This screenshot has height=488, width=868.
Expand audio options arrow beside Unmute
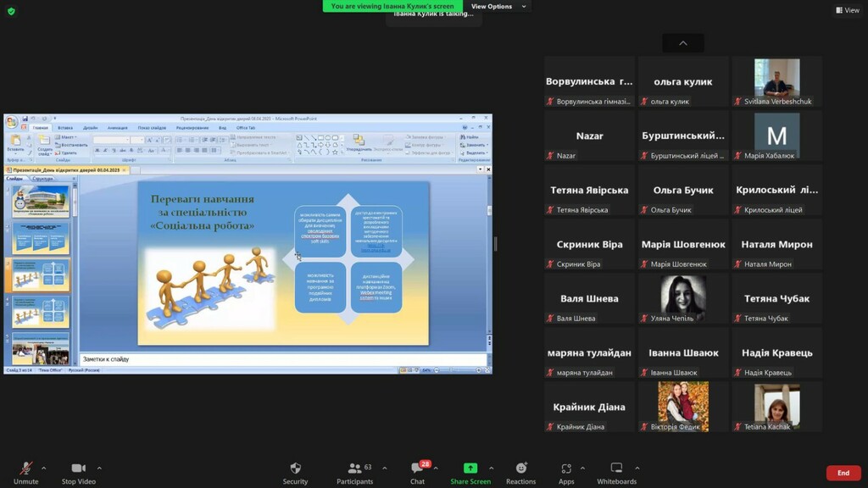[x=44, y=468]
